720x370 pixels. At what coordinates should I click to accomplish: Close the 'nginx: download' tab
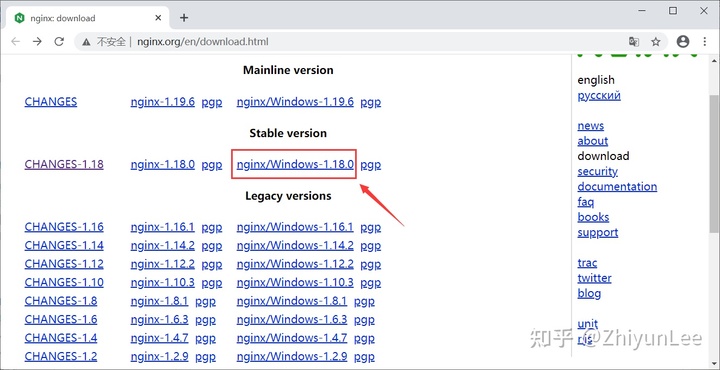click(158, 18)
